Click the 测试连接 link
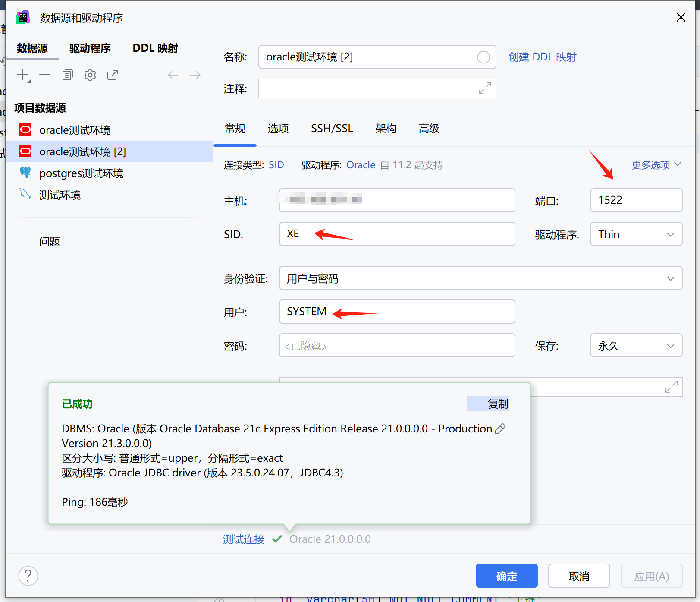Screen dimensions: 700x602 coord(244,539)
